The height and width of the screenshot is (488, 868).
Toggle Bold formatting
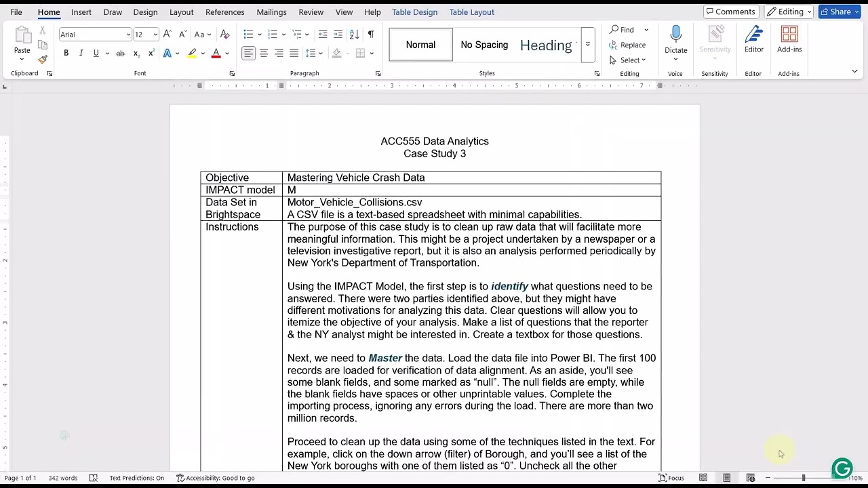tap(66, 53)
